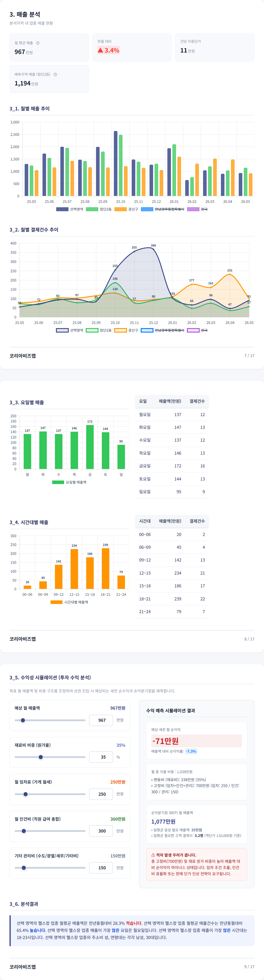264x980 pixels.
Task: Click the red up-triangle next to 3.4%
Action: click(100, 50)
